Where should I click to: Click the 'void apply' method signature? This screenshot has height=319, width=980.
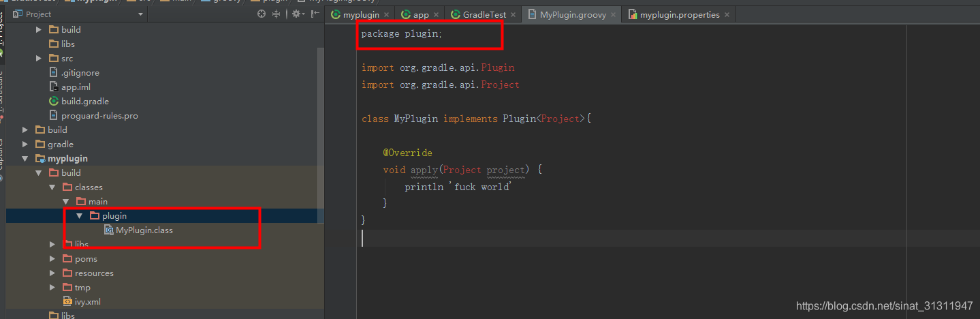pos(462,170)
